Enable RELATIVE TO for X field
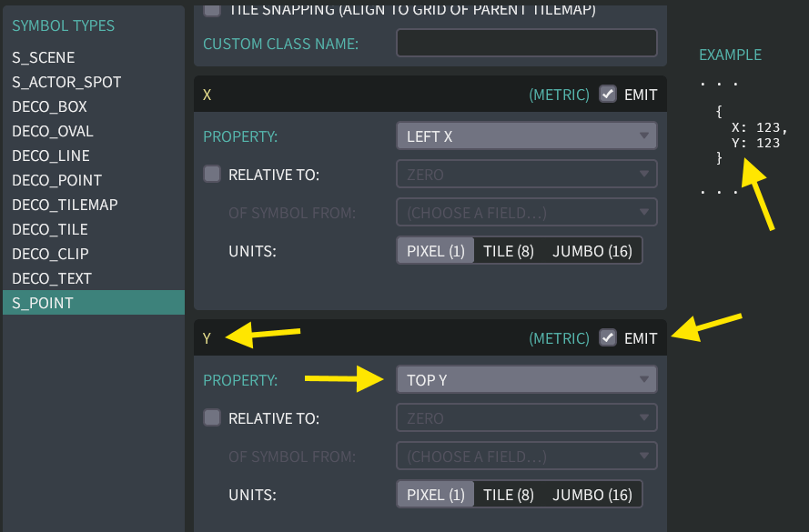Image resolution: width=809 pixels, height=532 pixels. click(212, 174)
